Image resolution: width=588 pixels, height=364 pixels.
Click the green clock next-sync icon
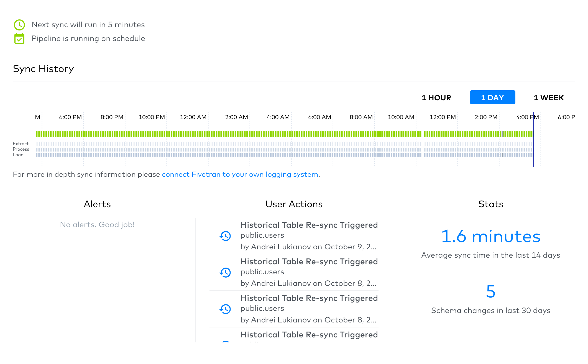click(x=19, y=25)
